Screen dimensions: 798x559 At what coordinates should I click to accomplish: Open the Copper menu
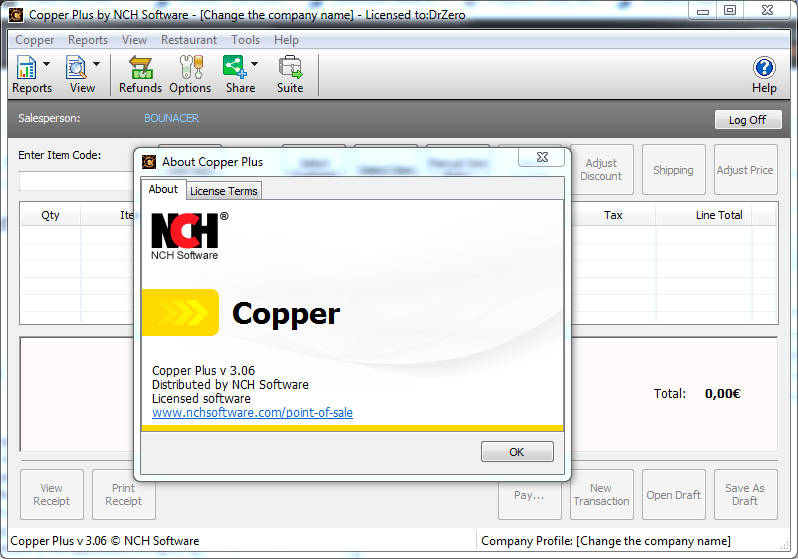(x=35, y=40)
